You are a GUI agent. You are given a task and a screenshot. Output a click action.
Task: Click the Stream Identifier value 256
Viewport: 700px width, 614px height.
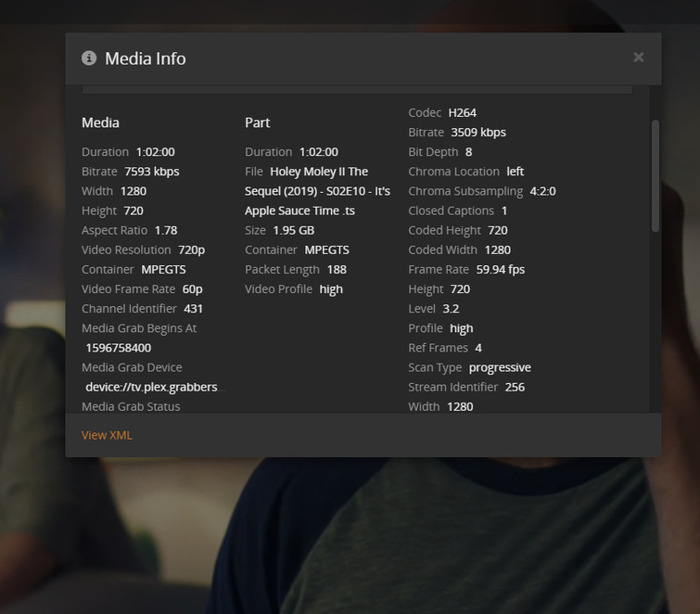coord(515,387)
